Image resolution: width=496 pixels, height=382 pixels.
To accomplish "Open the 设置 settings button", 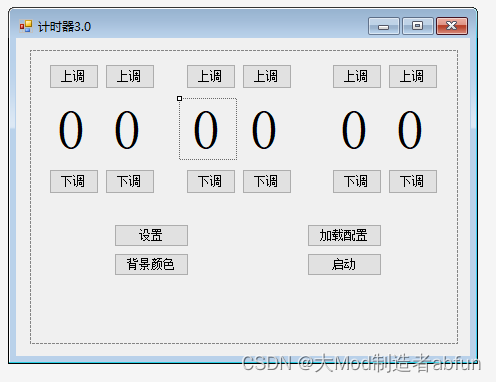I will click(151, 235).
